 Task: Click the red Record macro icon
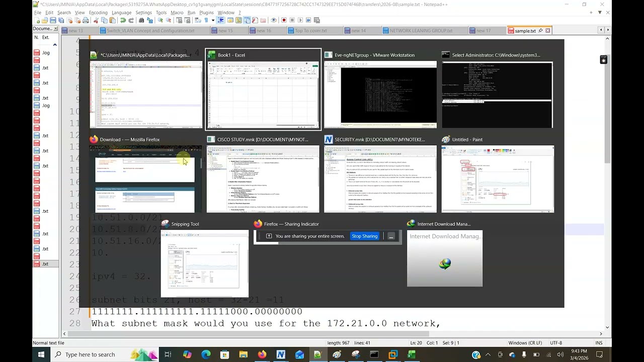pyautogui.click(x=284, y=20)
